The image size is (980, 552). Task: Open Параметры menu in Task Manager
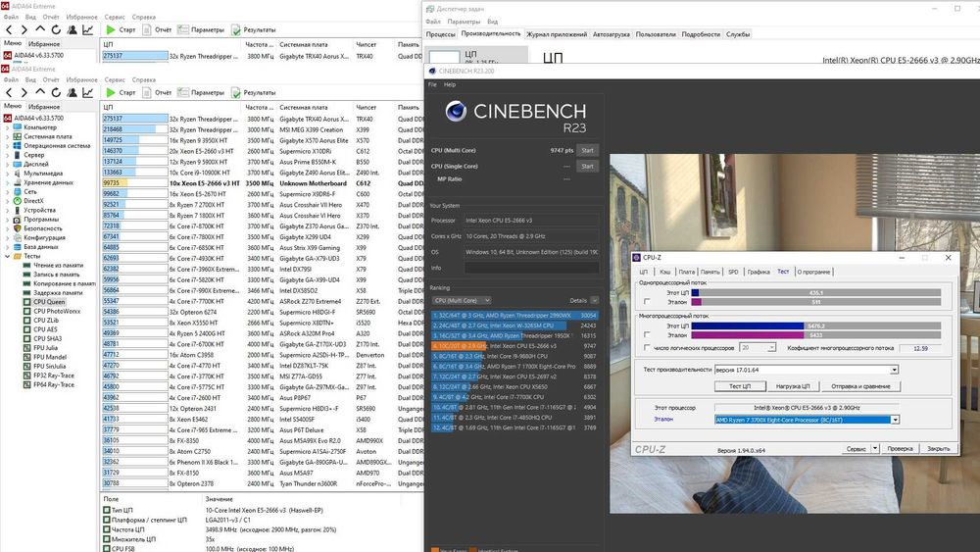pyautogui.click(x=464, y=22)
